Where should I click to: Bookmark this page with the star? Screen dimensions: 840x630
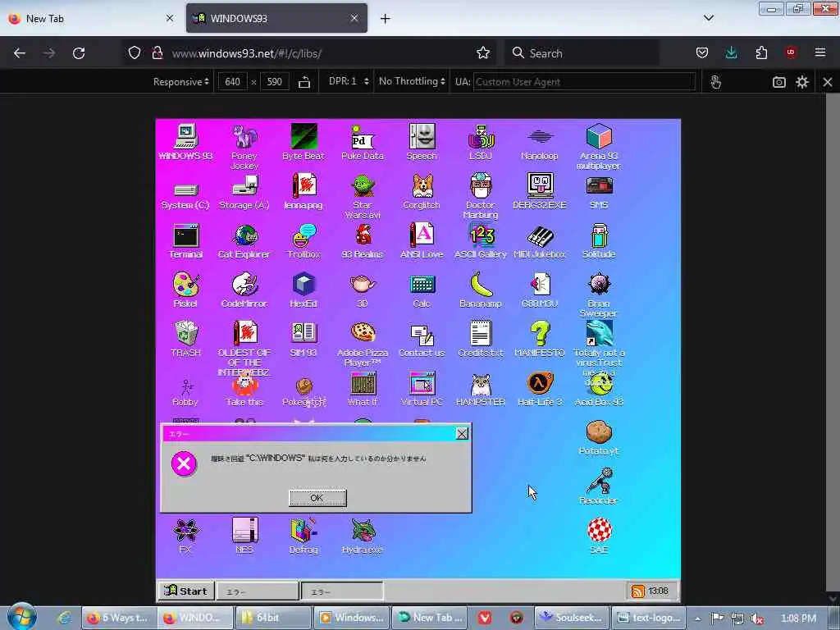482,53
